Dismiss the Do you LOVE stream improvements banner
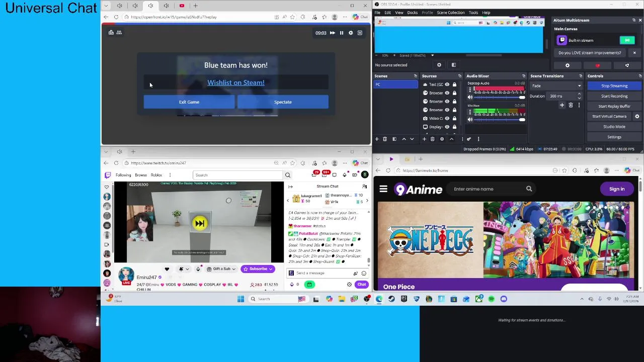Image resolution: width=644 pixels, height=362 pixels. (x=634, y=53)
